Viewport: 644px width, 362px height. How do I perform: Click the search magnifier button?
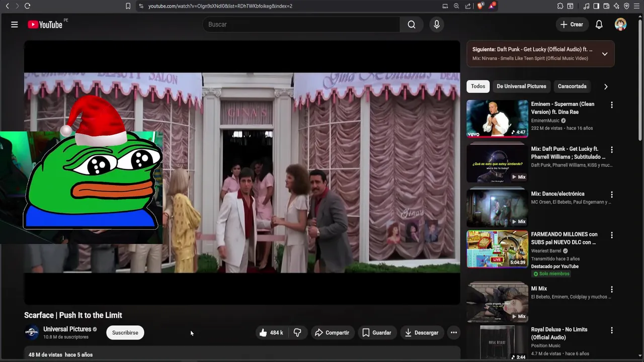[x=412, y=25]
